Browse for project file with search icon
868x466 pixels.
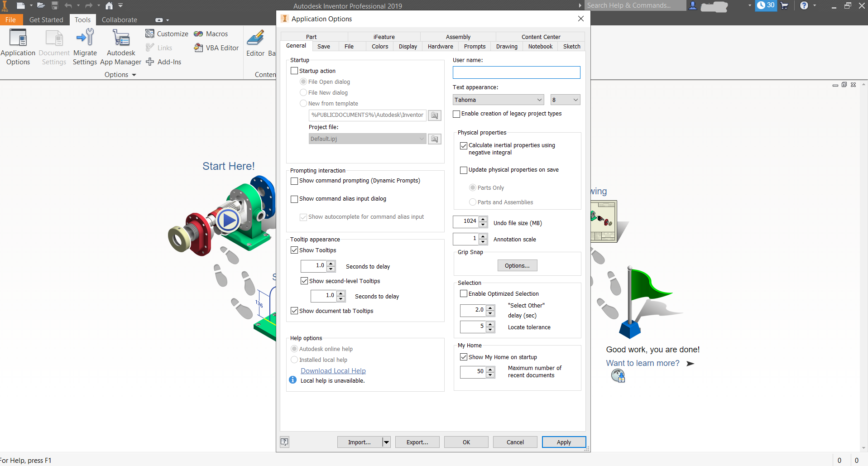click(x=434, y=139)
